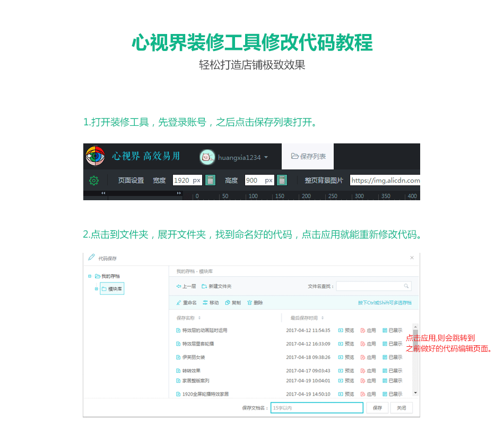Click the calculator icon beside the 宽度 field
Screen dimensions: 504x444
210,180
